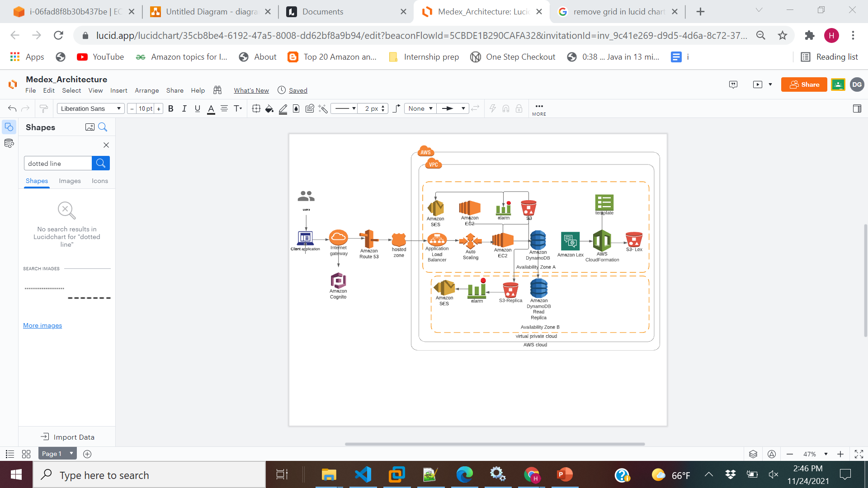868x488 pixels.
Task: Click the undo arrow
Action: click(12, 108)
